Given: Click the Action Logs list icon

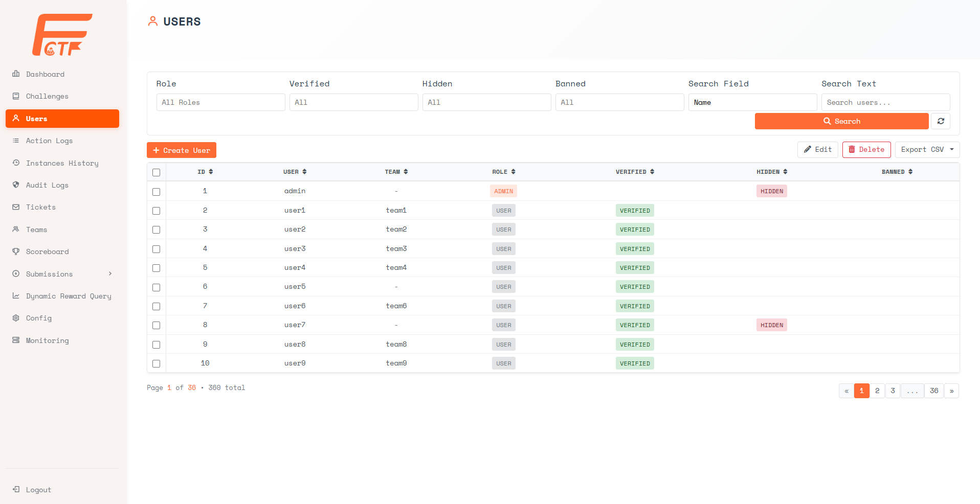Looking at the screenshot, I should 16,141.
